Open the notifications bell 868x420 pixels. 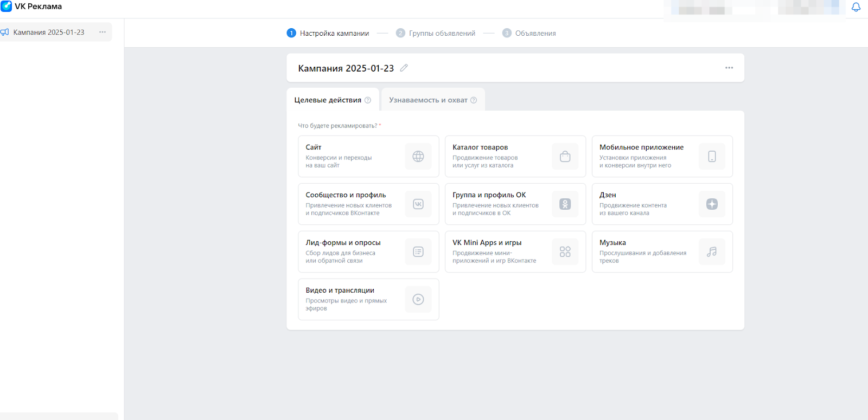coord(856,7)
